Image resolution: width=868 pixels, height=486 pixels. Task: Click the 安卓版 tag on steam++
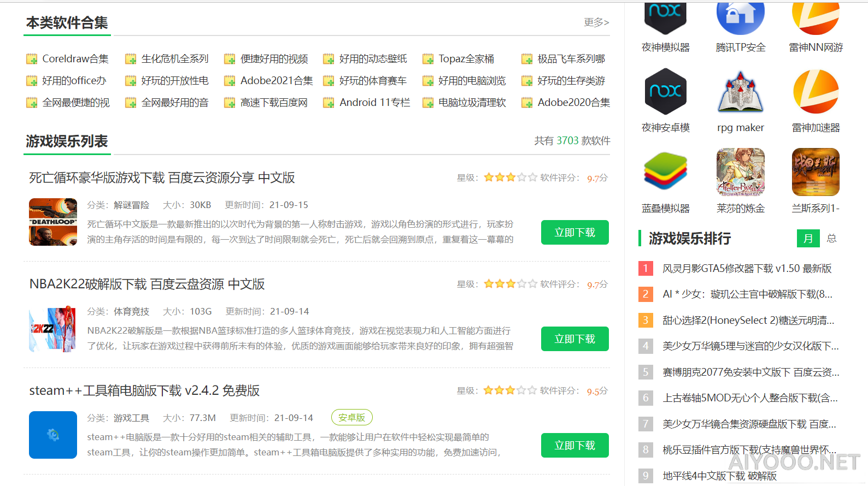352,417
